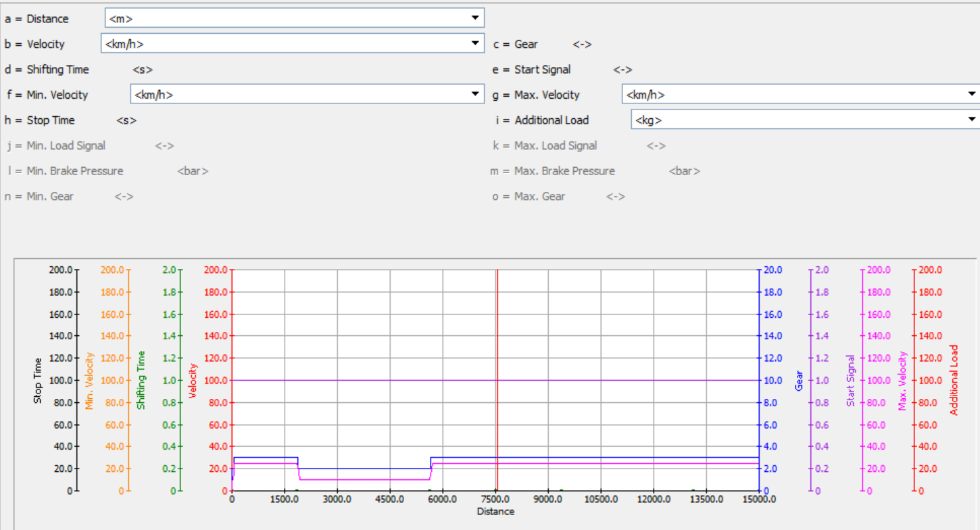Select the red Additional Load axis title
The width and height of the screenshot is (980, 530).
click(x=954, y=380)
